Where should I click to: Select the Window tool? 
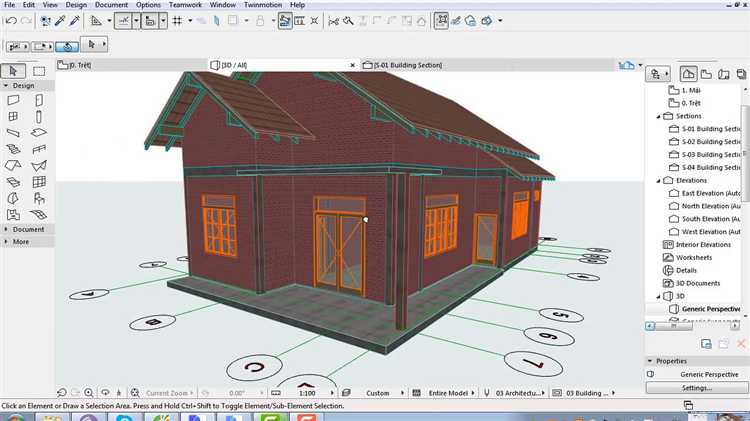[13, 116]
